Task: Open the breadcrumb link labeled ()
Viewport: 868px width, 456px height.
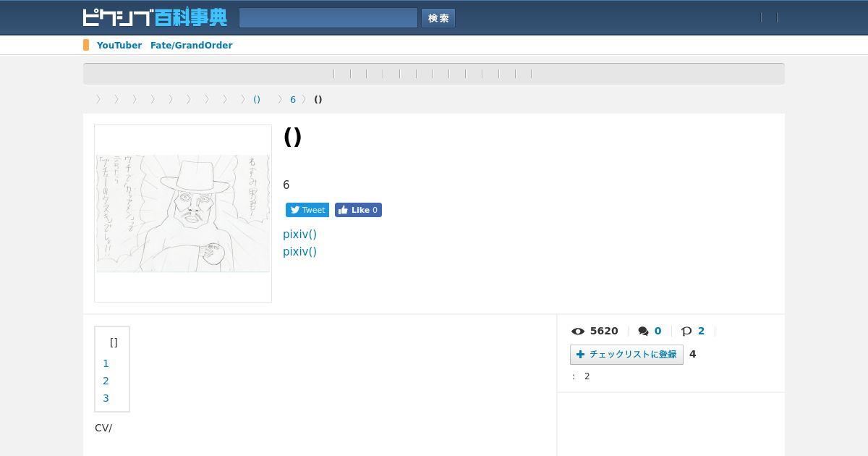Action: coord(257,100)
